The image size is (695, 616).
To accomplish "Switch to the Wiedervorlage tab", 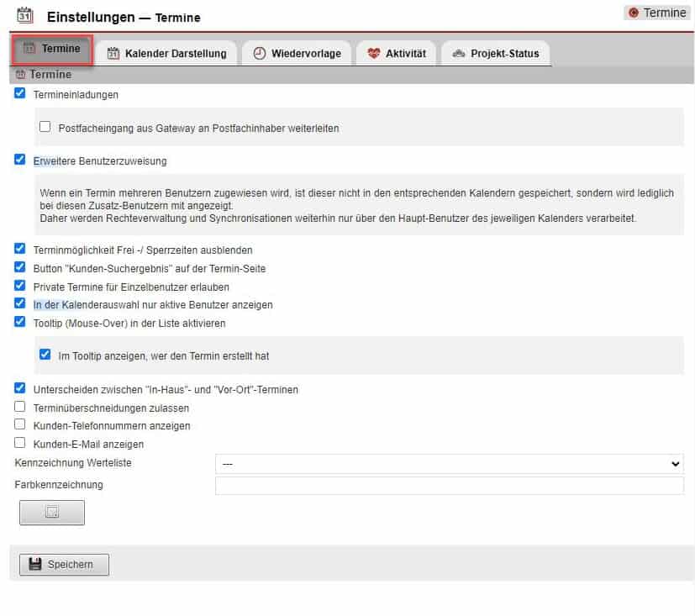I will (x=297, y=53).
